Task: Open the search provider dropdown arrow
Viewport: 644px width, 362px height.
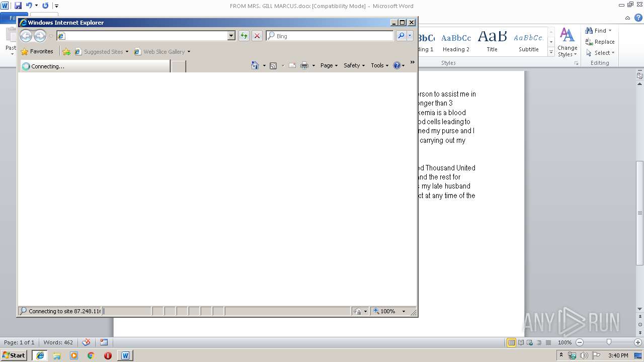Action: click(x=410, y=36)
